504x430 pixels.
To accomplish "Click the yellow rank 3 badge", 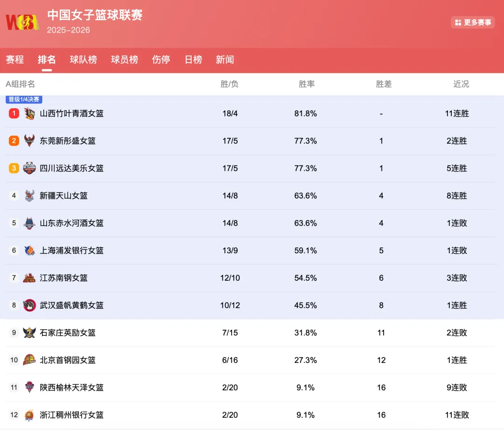I will pyautogui.click(x=14, y=168).
